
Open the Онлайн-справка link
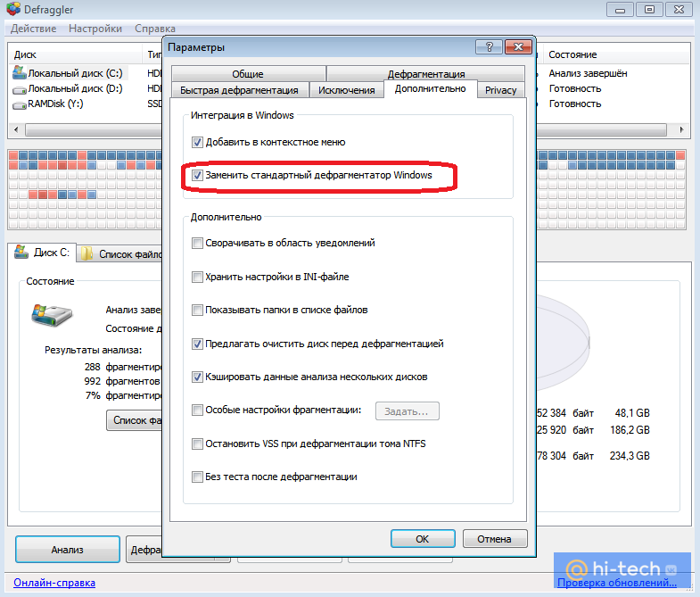[54, 583]
